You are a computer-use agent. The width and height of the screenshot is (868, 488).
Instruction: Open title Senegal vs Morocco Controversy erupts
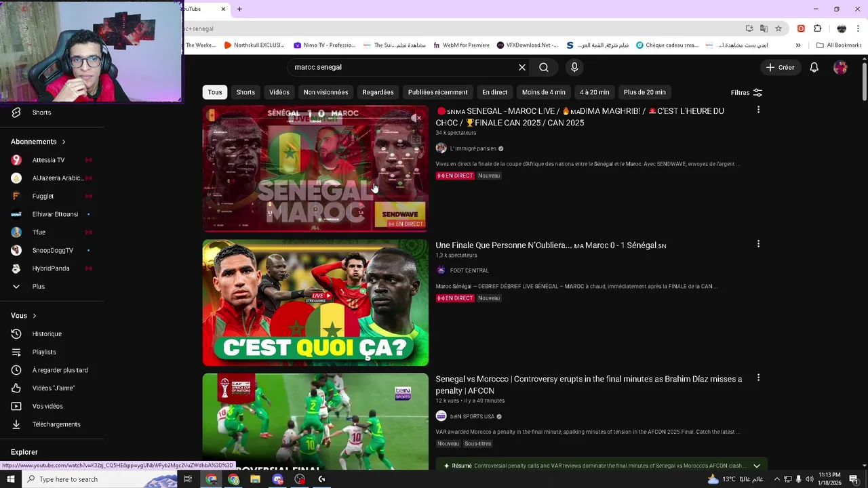[589, 385]
